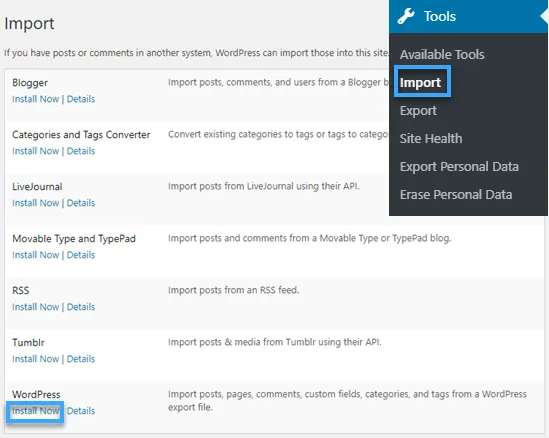
Task: Install Movable Type and TypePad importer
Action: (x=36, y=255)
